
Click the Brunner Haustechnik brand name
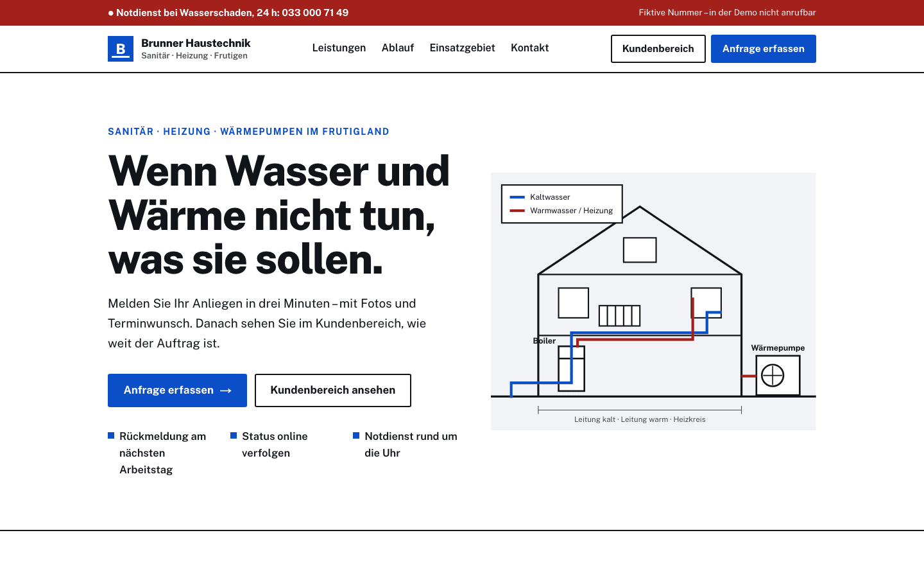(196, 43)
